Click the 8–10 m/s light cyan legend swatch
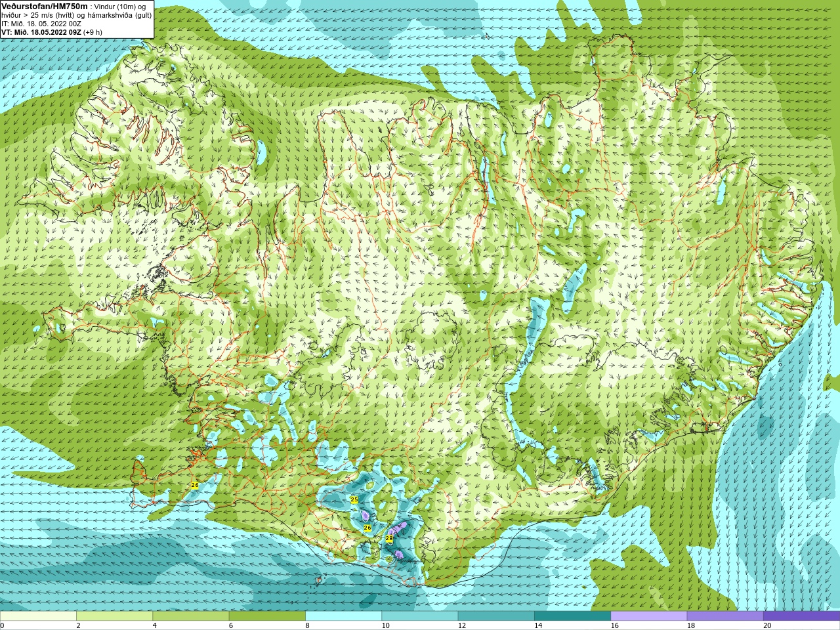The height and width of the screenshot is (630, 840). click(x=343, y=616)
